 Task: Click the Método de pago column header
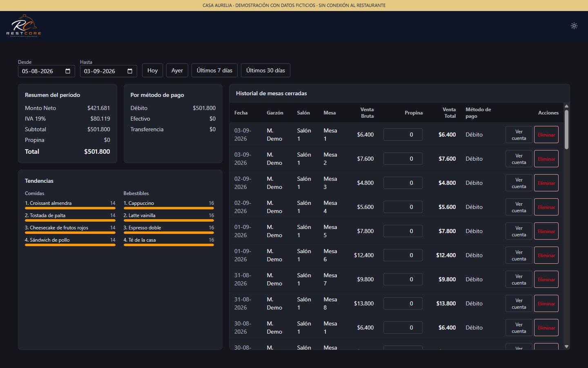(478, 113)
